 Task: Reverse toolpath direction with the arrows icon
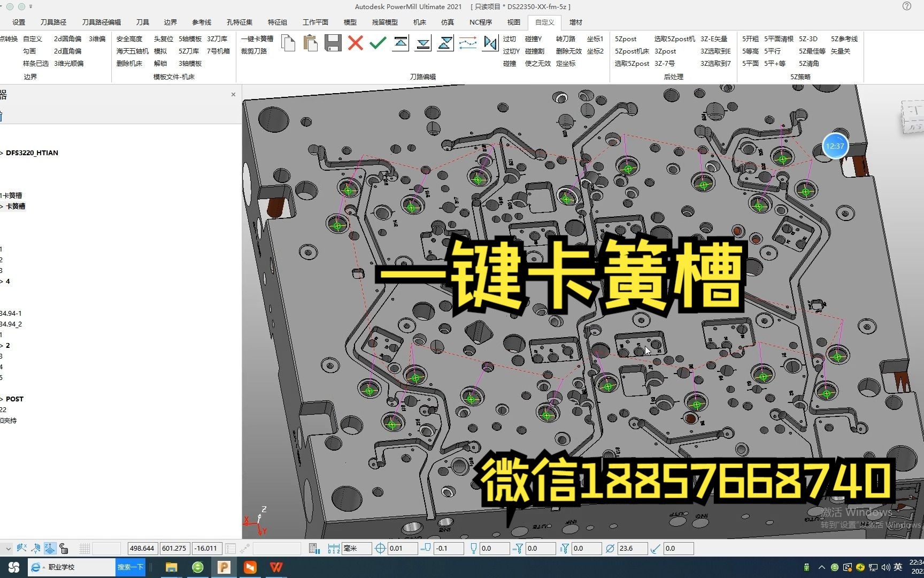(x=468, y=43)
